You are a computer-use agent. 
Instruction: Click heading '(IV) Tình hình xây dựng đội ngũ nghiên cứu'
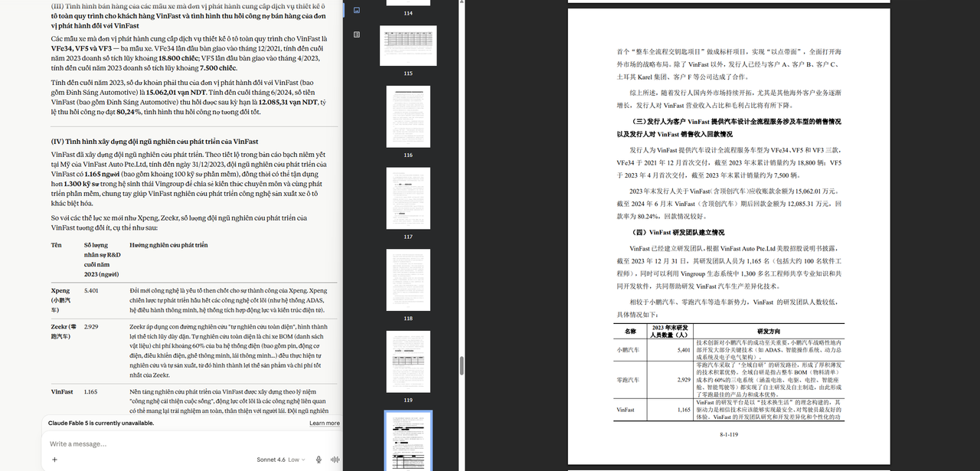coord(154,141)
